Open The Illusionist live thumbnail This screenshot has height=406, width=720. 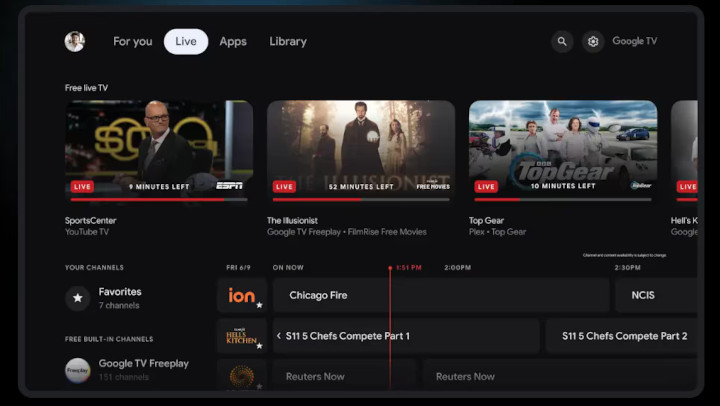pyautogui.click(x=361, y=151)
